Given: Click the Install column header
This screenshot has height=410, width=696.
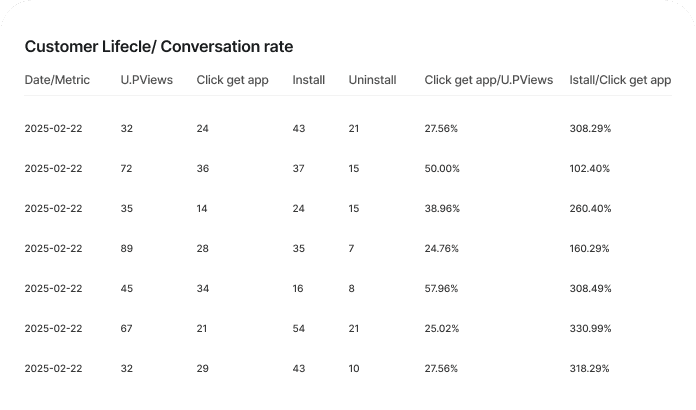Looking at the screenshot, I should (x=309, y=80).
